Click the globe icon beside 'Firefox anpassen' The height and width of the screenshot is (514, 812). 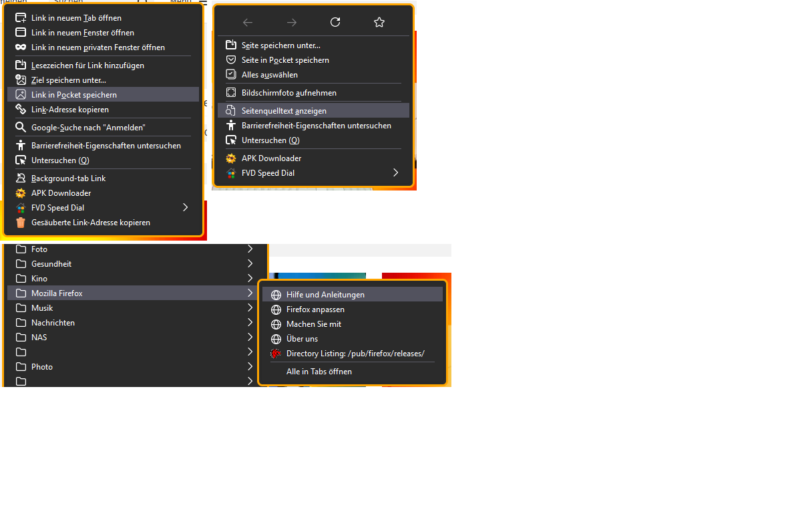276,309
